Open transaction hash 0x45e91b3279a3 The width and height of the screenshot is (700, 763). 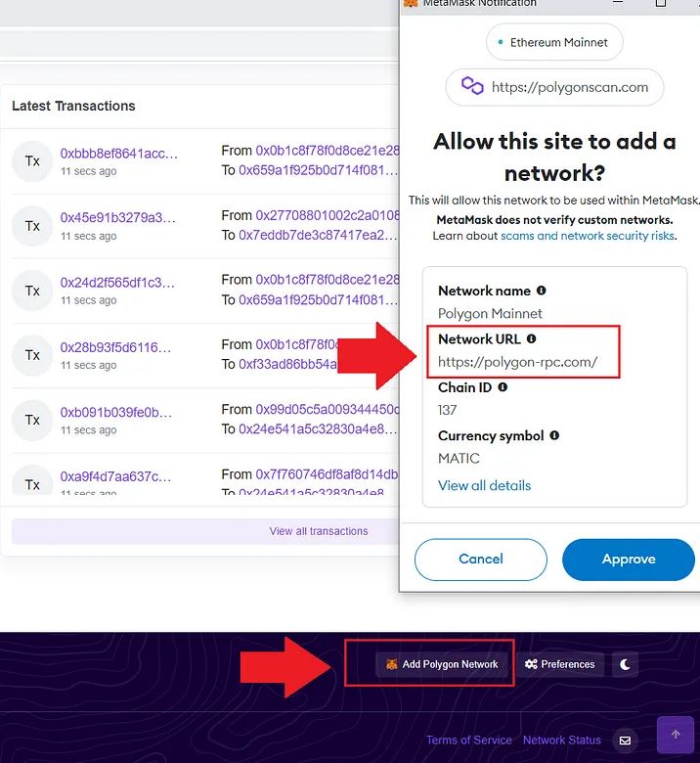tap(117, 217)
